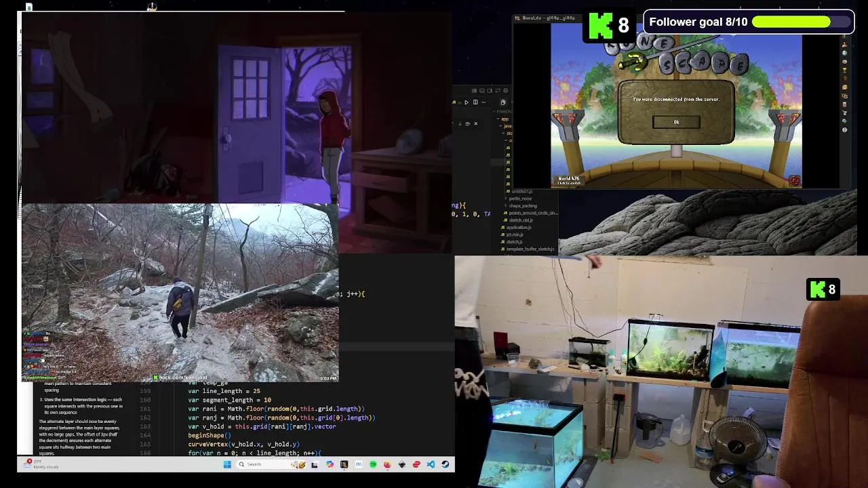Open application.js in the explorer
The image size is (868, 488).
click(517, 228)
